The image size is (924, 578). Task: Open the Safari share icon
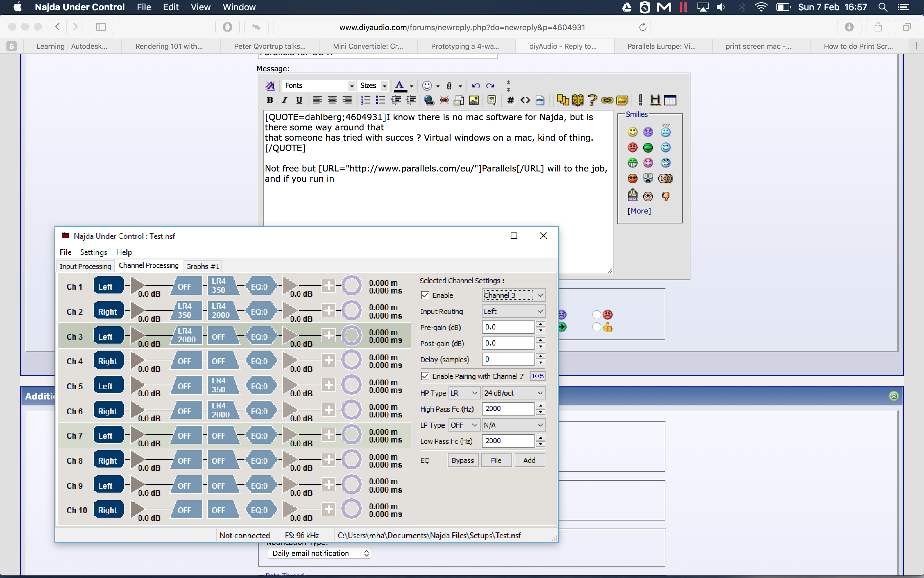tap(878, 27)
